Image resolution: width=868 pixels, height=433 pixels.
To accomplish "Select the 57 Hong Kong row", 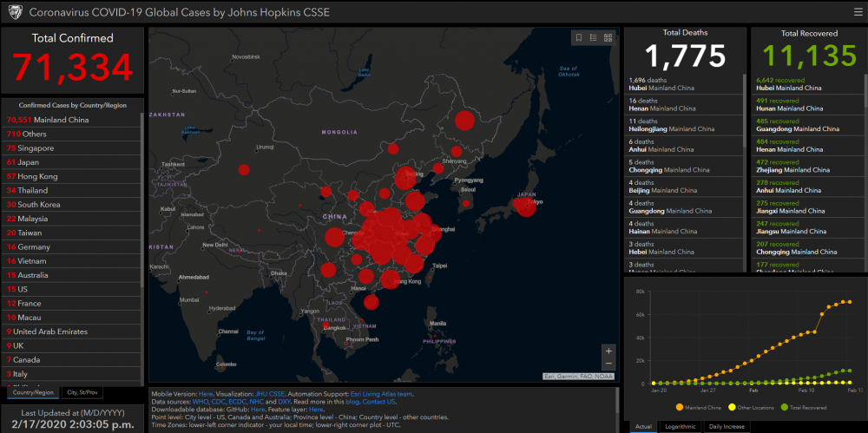I will [71, 176].
